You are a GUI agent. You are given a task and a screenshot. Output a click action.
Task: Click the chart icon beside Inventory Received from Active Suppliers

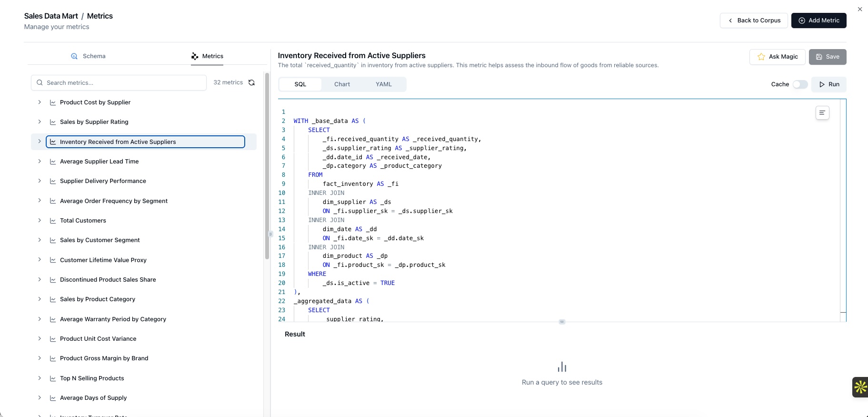click(53, 142)
